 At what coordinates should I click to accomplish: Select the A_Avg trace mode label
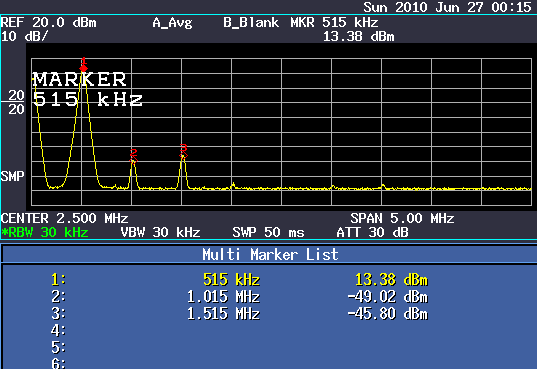(172, 23)
